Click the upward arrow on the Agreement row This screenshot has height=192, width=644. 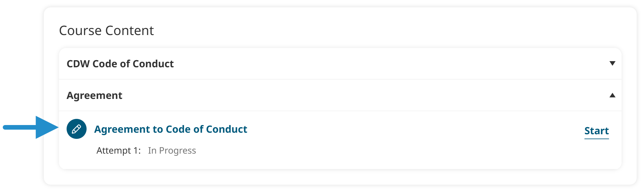click(x=612, y=96)
